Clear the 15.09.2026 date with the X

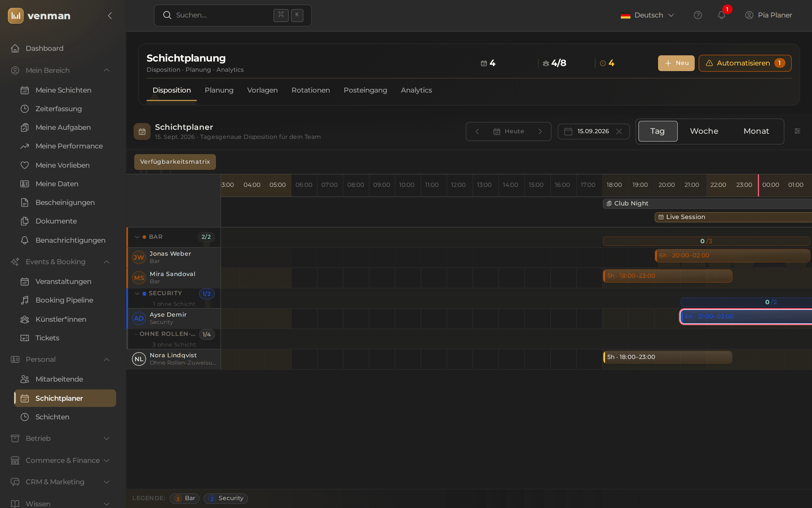point(619,131)
